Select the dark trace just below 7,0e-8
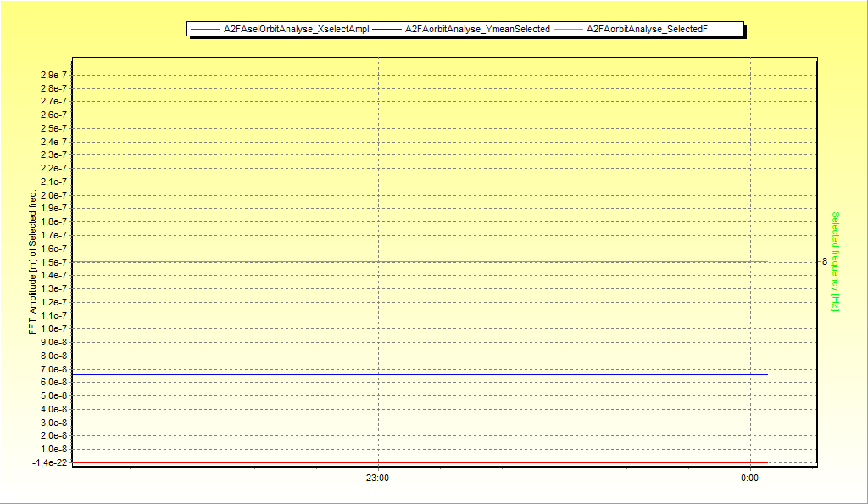 tap(424, 374)
